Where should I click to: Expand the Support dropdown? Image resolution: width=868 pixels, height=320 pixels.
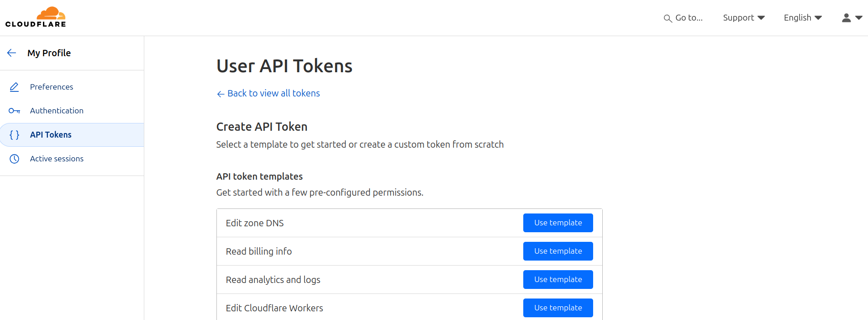click(744, 18)
